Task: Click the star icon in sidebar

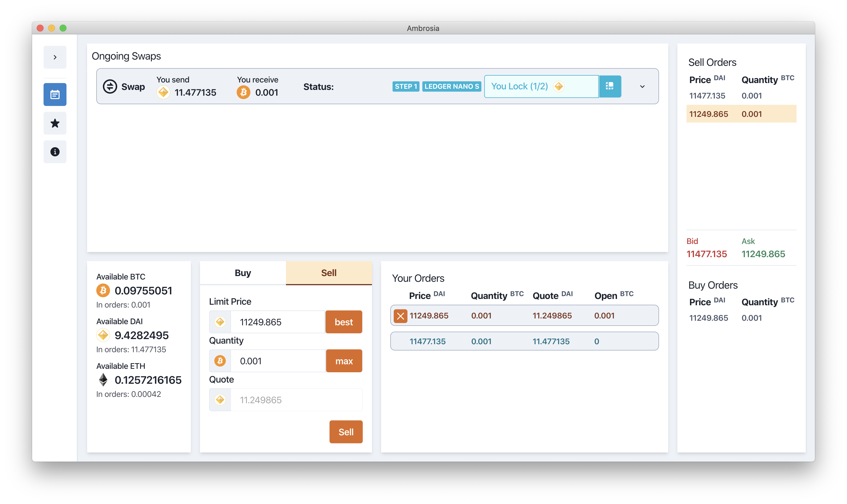Action: pyautogui.click(x=55, y=123)
